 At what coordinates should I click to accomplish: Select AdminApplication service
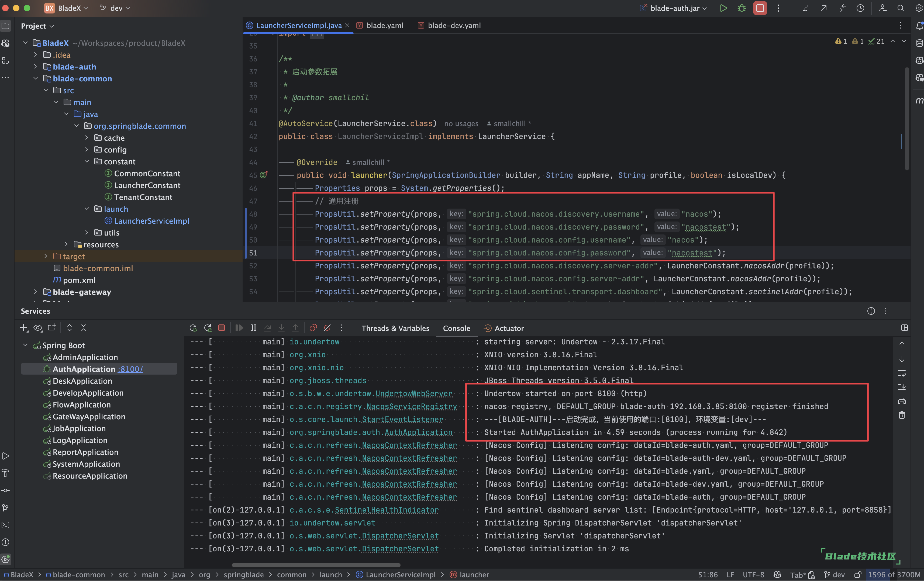[85, 357]
